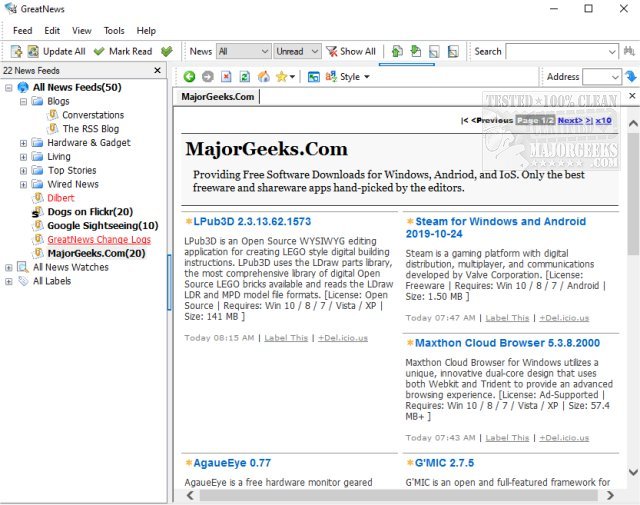Click 'Label This' under the LPub3D article
Viewport: 640px width, 505px height.
click(x=286, y=338)
